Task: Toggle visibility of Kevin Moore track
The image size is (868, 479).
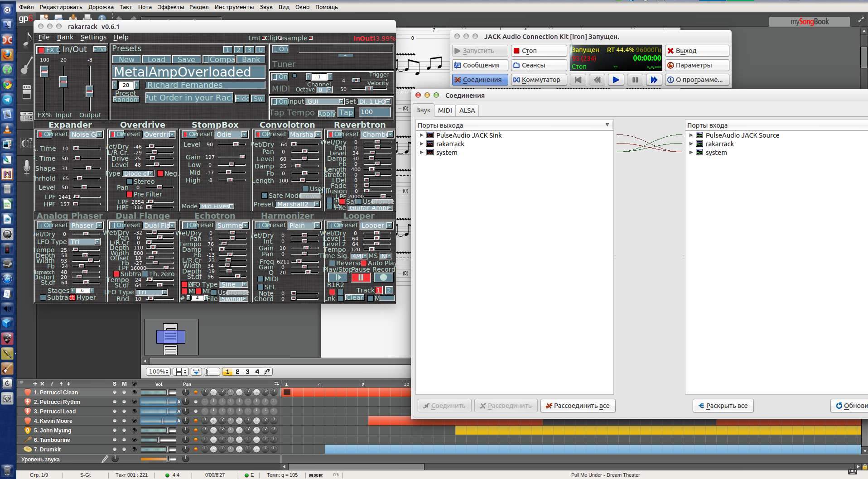Action: (134, 421)
